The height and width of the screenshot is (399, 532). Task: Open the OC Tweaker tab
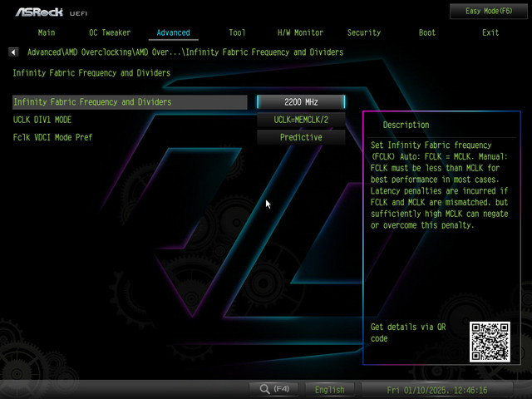pos(110,32)
